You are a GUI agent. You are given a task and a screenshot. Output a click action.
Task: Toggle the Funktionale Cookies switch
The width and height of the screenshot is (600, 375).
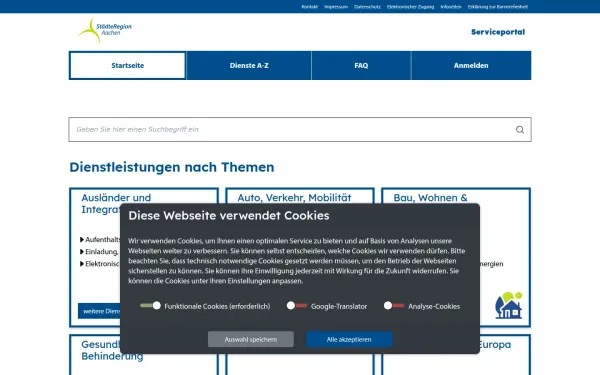point(150,306)
